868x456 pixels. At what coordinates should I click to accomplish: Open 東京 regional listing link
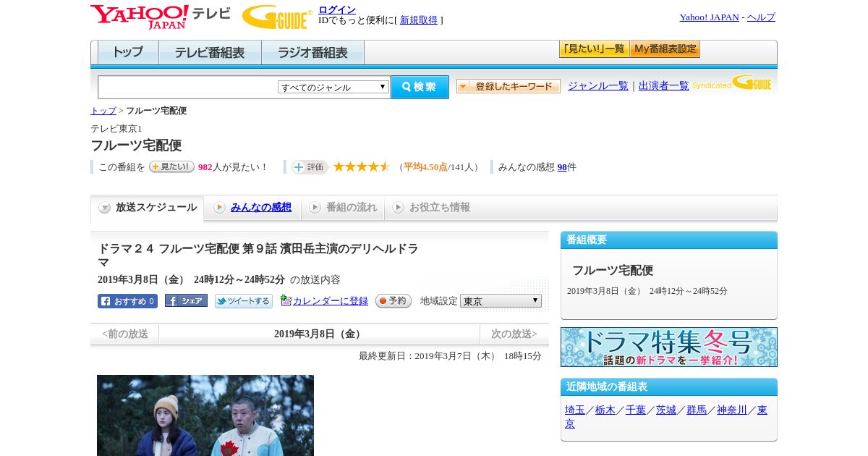[x=762, y=410]
